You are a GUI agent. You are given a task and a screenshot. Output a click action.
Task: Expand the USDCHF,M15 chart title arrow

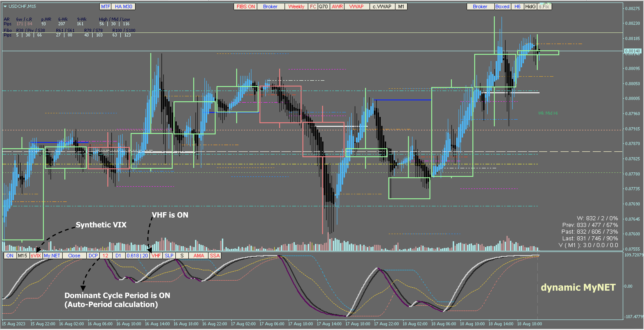pyautogui.click(x=5, y=6)
